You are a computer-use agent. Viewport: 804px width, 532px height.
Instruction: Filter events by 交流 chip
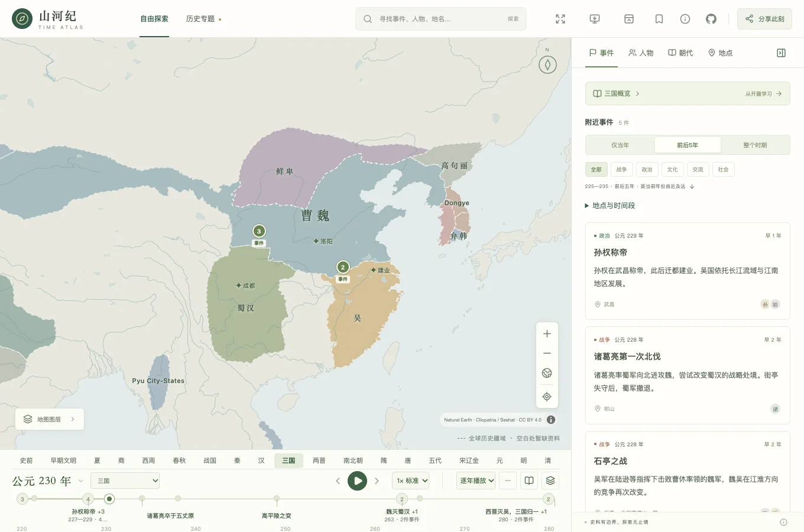click(x=698, y=170)
